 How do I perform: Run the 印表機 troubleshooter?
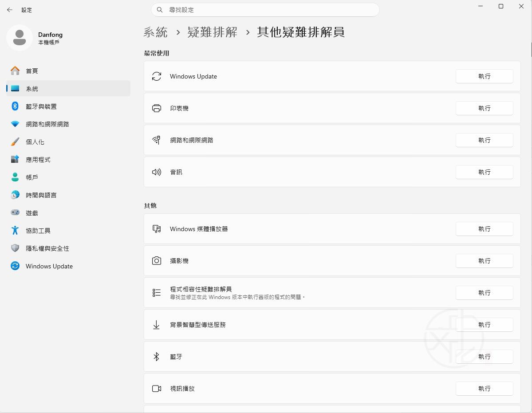click(x=484, y=108)
